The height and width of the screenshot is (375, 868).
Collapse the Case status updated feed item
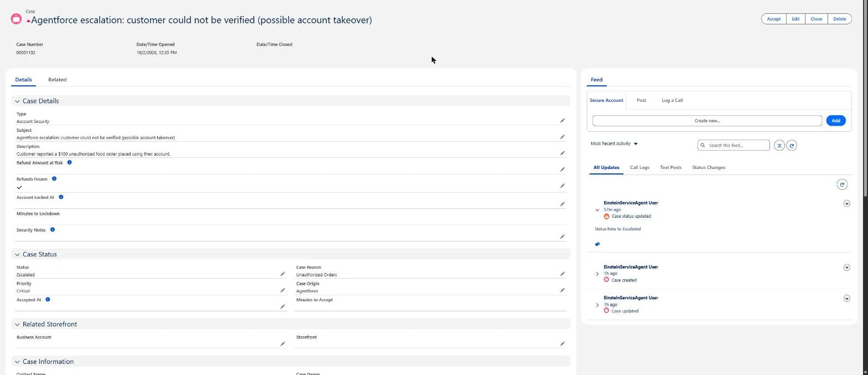(597, 210)
